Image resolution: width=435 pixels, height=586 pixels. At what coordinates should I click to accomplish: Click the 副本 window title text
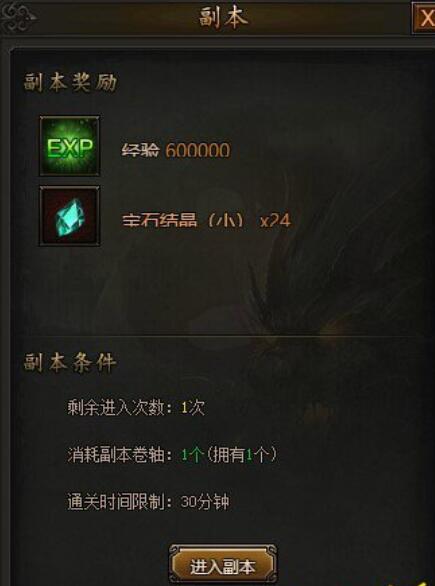pyautogui.click(x=223, y=18)
